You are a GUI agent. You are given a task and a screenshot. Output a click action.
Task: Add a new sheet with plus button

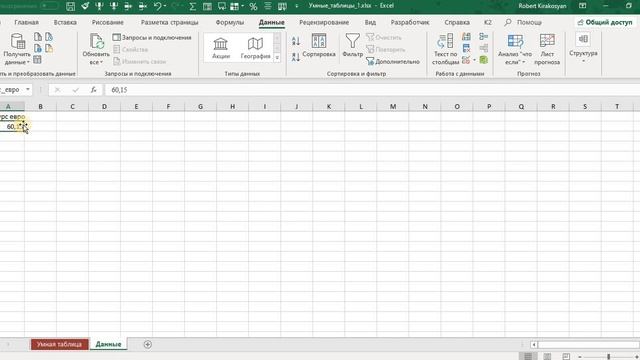point(148,344)
